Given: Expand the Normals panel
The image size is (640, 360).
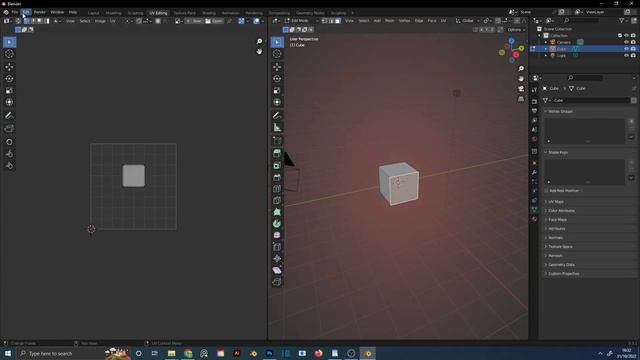Looking at the screenshot, I should (556, 238).
